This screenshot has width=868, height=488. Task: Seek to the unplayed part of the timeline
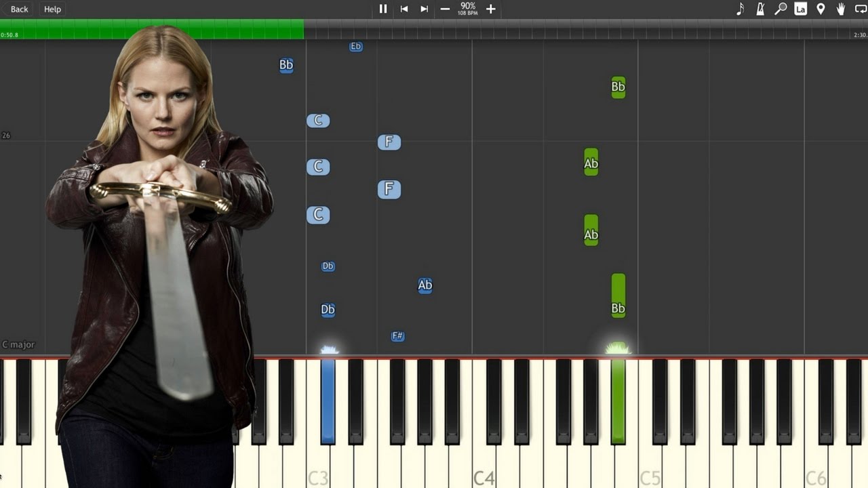click(586, 29)
